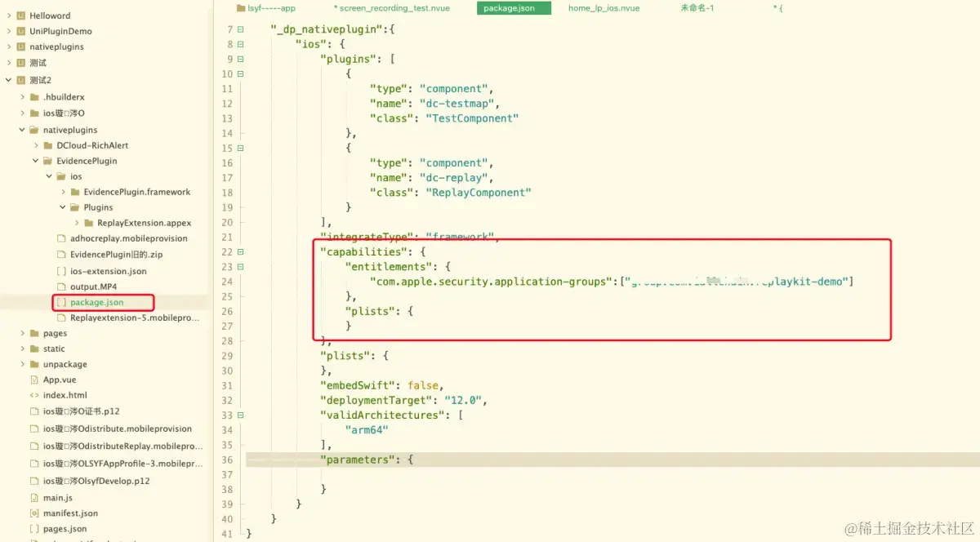This screenshot has width=980, height=542.
Task: Collapse the EvidencePlugin folder
Action: (33, 160)
